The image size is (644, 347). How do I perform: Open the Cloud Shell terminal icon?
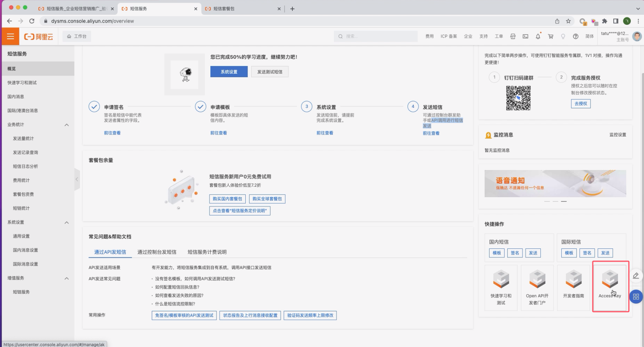click(x=525, y=36)
